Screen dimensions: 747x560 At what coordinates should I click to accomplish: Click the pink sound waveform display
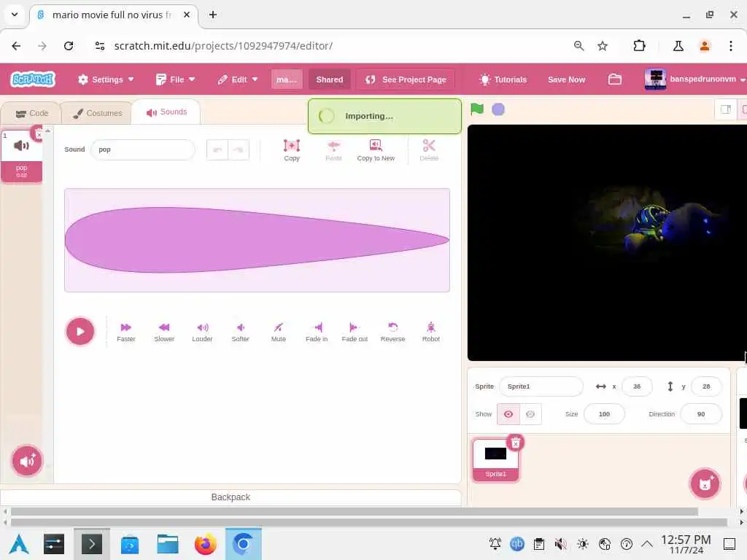click(258, 241)
